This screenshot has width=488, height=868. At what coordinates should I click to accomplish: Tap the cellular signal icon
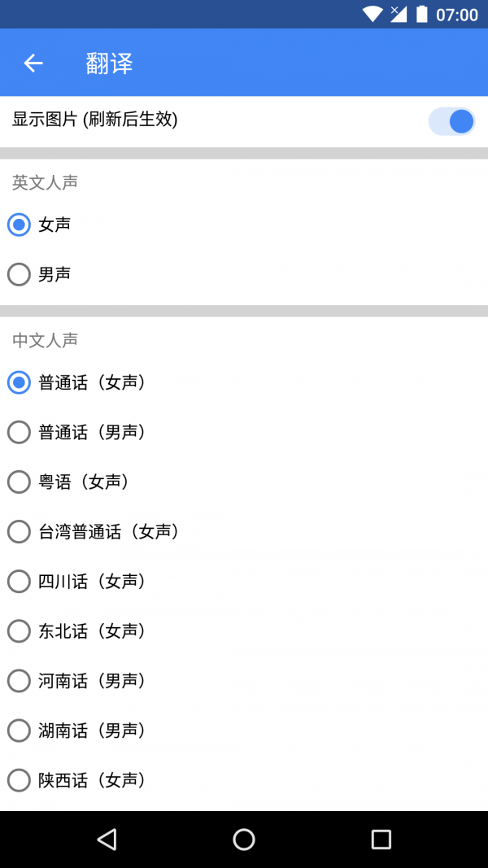398,14
